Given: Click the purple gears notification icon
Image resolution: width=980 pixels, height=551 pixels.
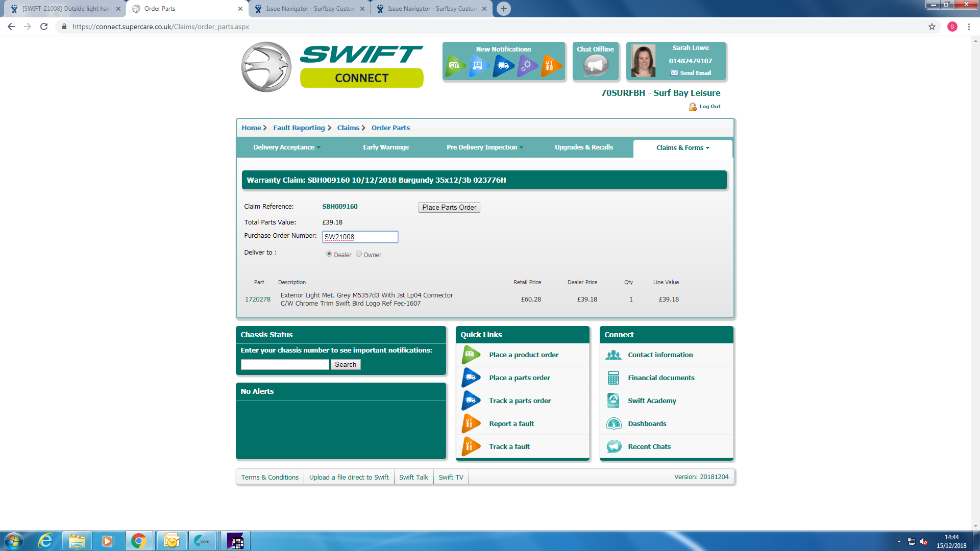Looking at the screenshot, I should pos(526,65).
